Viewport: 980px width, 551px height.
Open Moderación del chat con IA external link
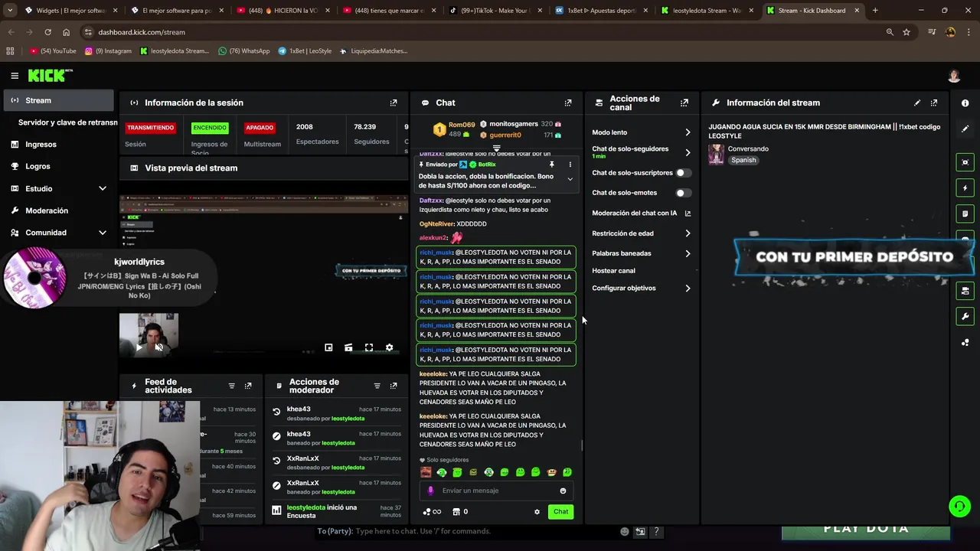point(688,214)
